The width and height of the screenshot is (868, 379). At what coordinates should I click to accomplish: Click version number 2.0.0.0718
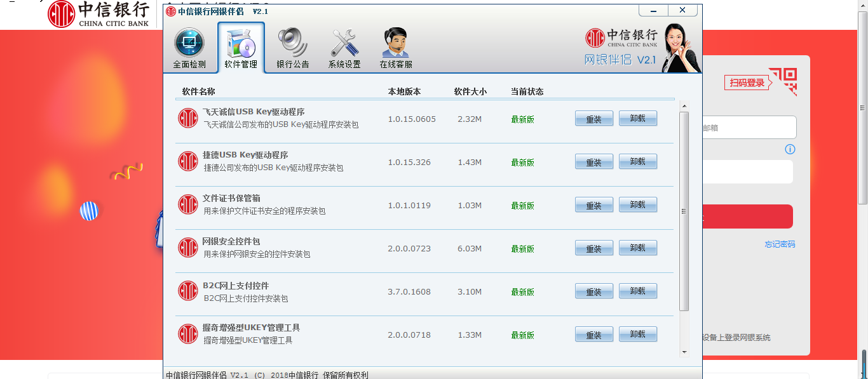coord(409,335)
